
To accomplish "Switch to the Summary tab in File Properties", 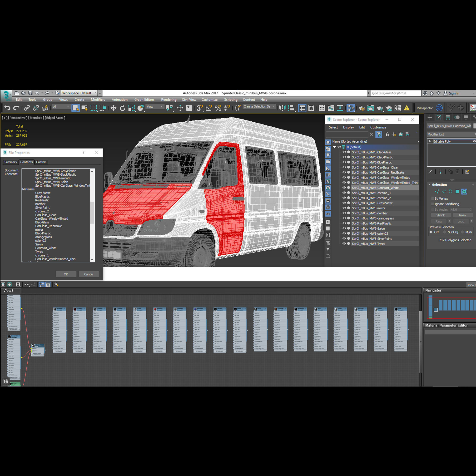I will click(11, 162).
